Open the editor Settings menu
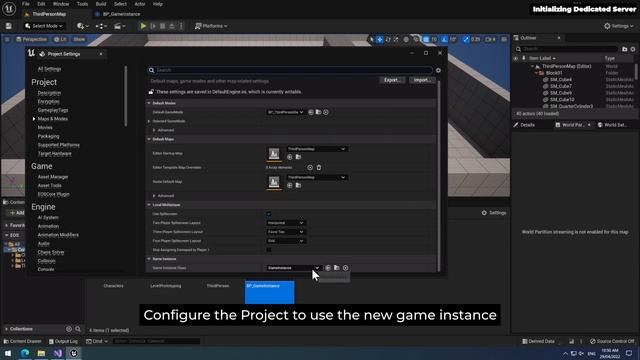The height and width of the screenshot is (360, 640). tap(619, 26)
